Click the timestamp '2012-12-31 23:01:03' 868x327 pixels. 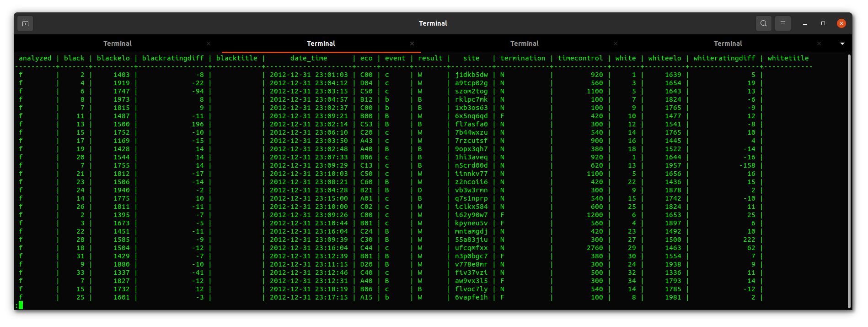[309, 75]
